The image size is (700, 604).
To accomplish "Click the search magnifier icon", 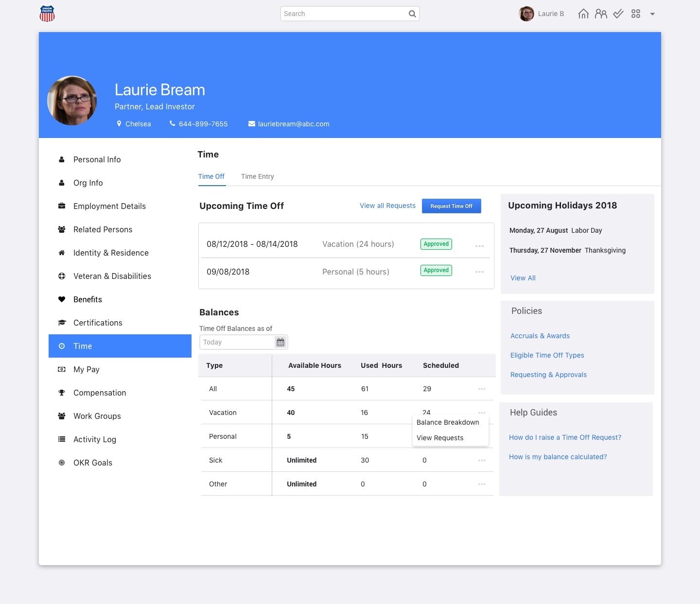I will (x=412, y=14).
